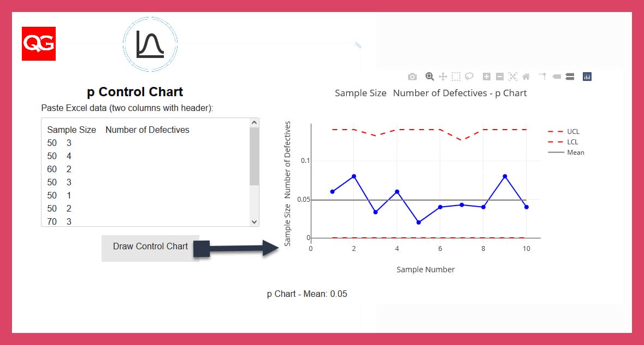Image resolution: width=644 pixels, height=345 pixels.
Task: Activate the Box Select tool
Action: point(456,77)
